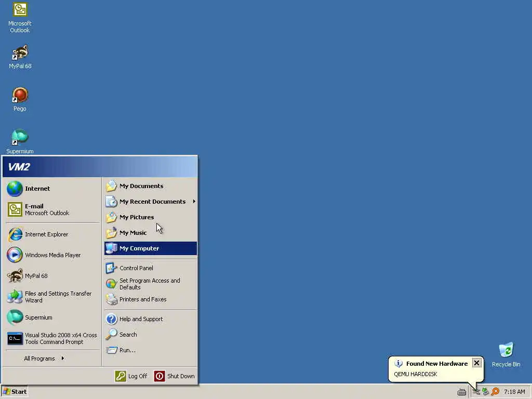Click the Log Off button

click(131, 376)
